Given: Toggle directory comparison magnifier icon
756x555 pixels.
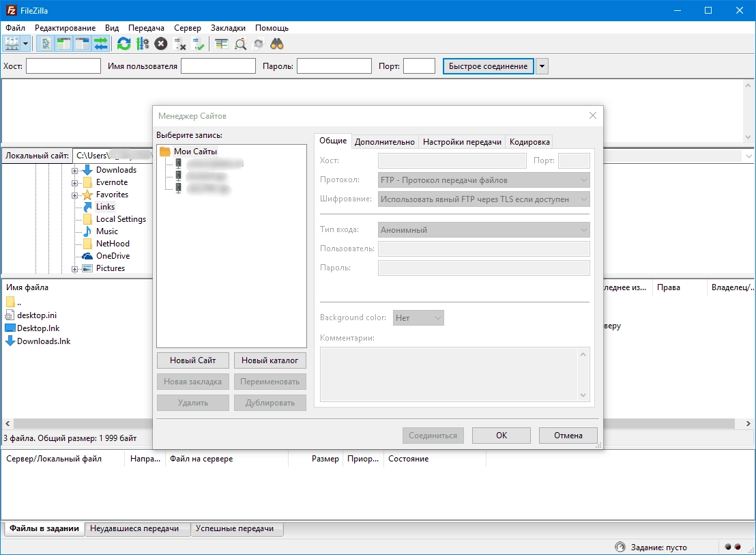Looking at the screenshot, I should point(240,44).
